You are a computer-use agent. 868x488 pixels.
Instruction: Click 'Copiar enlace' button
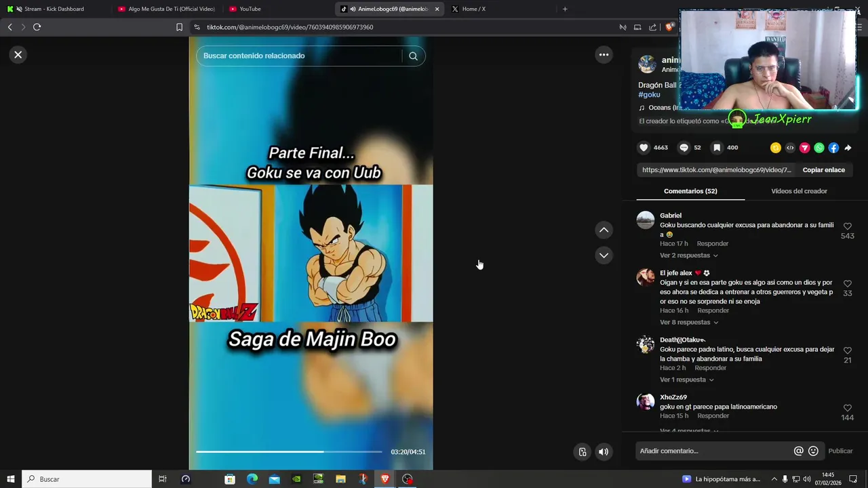pyautogui.click(x=823, y=170)
